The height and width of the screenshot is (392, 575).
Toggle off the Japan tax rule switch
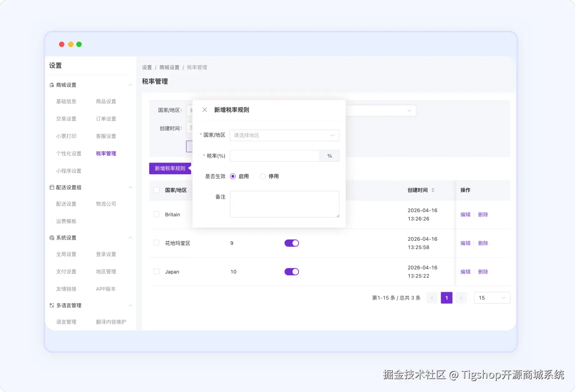292,271
